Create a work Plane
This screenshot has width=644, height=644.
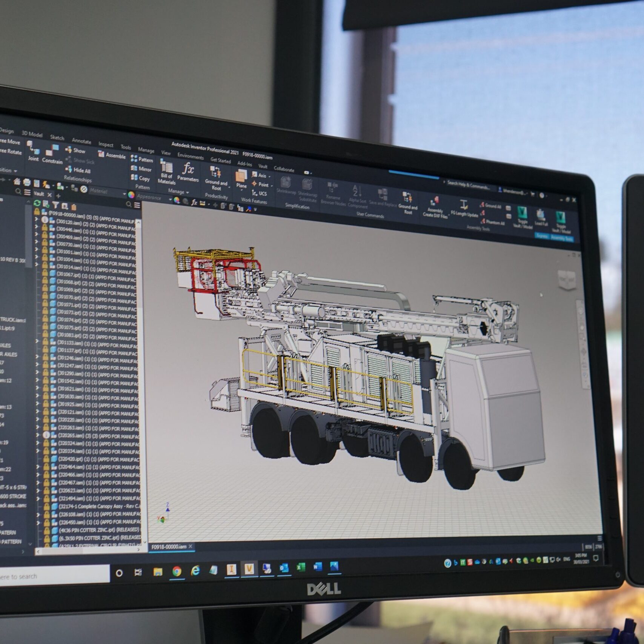coord(241,179)
